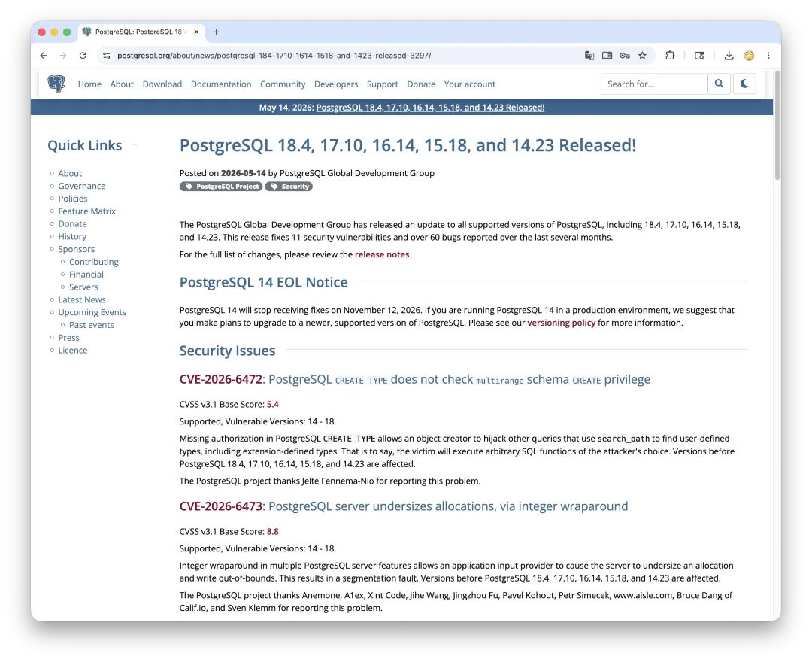Open Contributing under Sponsors
This screenshot has height=662, width=812.
(94, 262)
